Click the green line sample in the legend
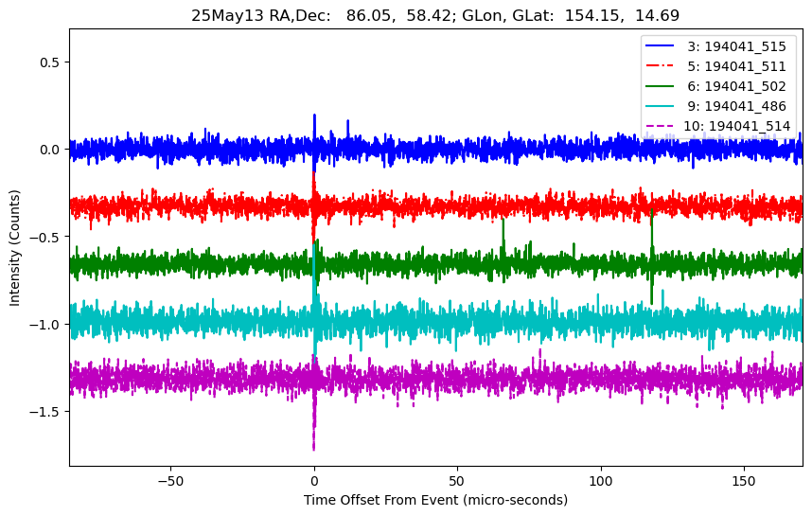812x516 pixels. pyautogui.click(x=660, y=86)
